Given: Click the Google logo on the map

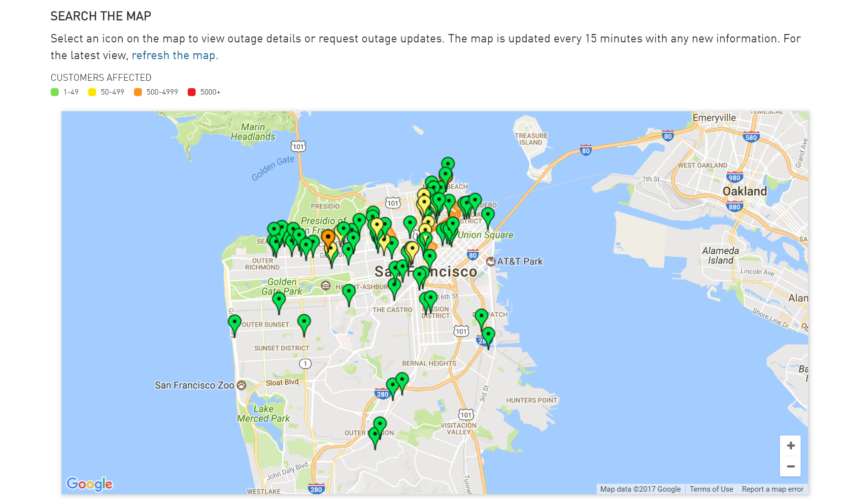Looking at the screenshot, I should [x=90, y=484].
